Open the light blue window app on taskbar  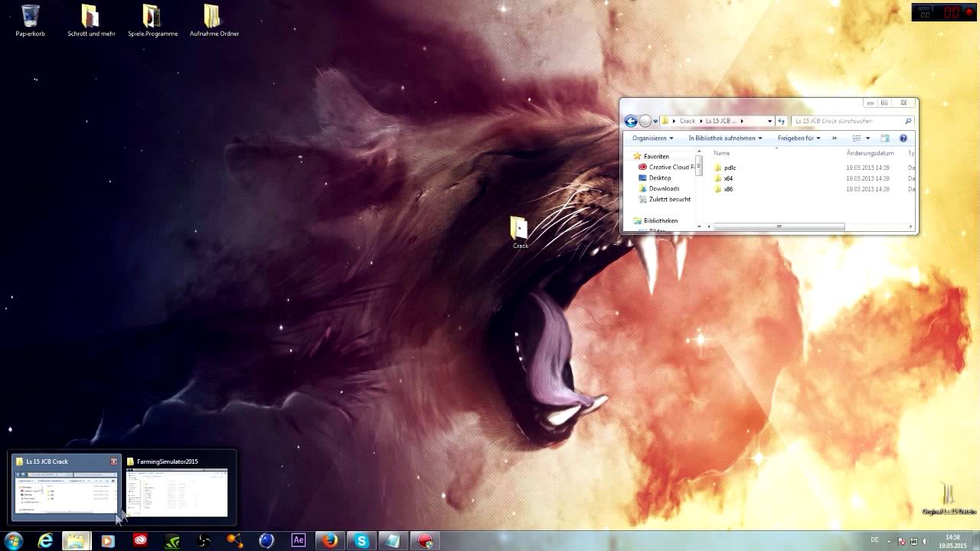click(393, 540)
